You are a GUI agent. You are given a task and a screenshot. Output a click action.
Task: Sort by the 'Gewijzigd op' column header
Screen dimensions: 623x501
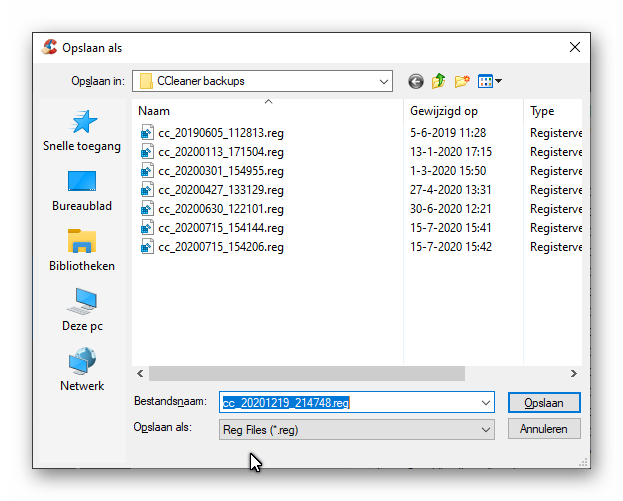pos(464,111)
